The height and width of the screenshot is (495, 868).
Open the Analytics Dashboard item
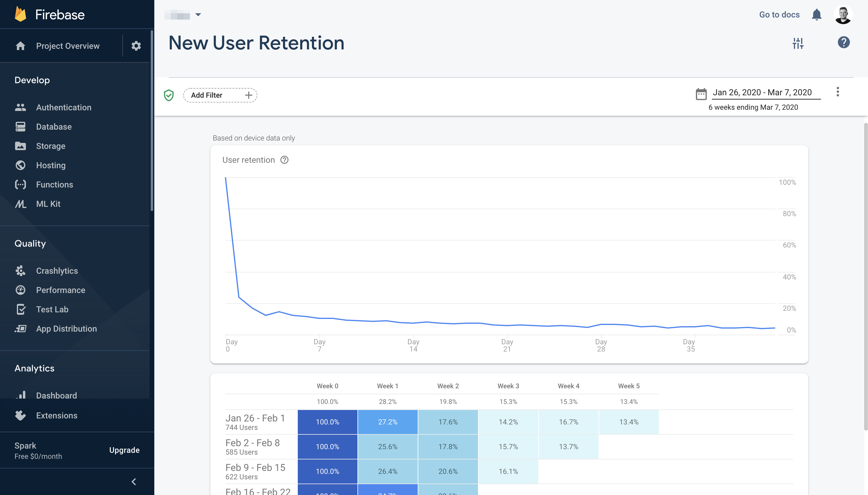point(56,396)
